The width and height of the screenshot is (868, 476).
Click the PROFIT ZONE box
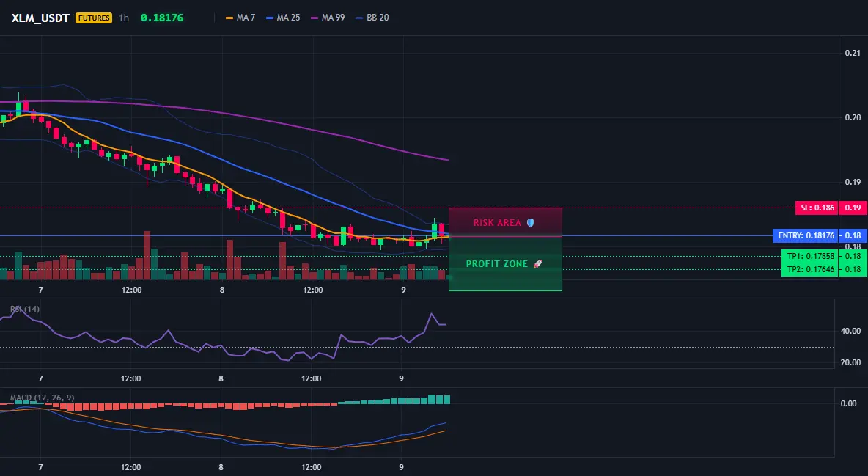(x=505, y=264)
